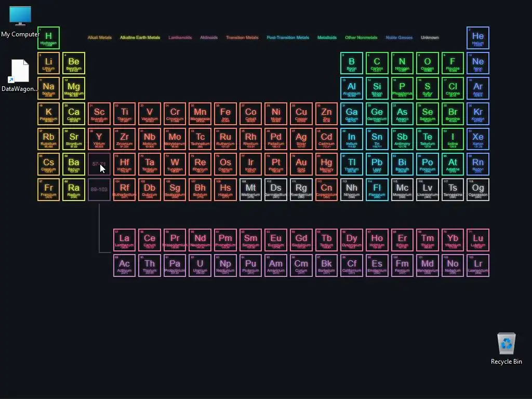This screenshot has width=532, height=399.
Task: Choose the Iron (Fe) tile
Action: click(x=225, y=114)
